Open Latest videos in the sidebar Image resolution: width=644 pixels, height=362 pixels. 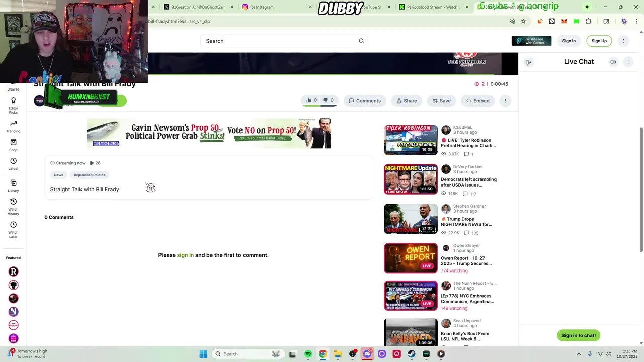tap(13, 164)
